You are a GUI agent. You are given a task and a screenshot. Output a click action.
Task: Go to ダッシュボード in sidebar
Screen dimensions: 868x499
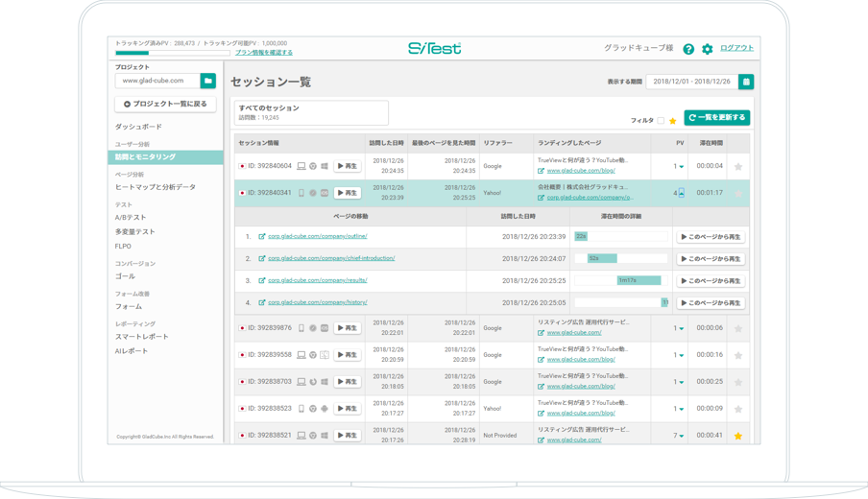138,127
